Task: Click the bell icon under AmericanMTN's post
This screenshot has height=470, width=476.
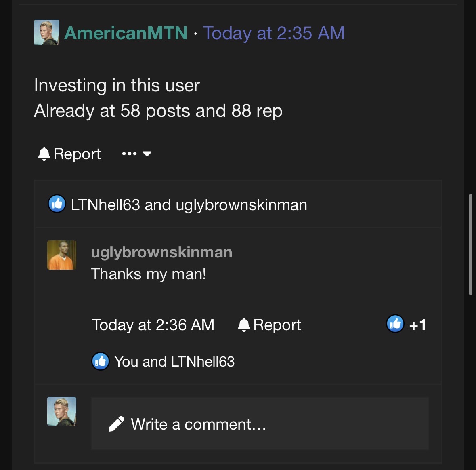Action: point(44,154)
